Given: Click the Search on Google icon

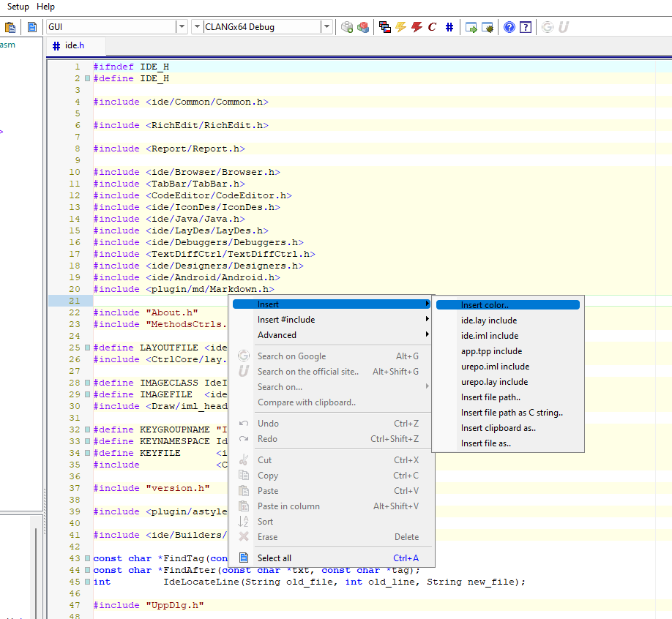Looking at the screenshot, I should pyautogui.click(x=244, y=356).
